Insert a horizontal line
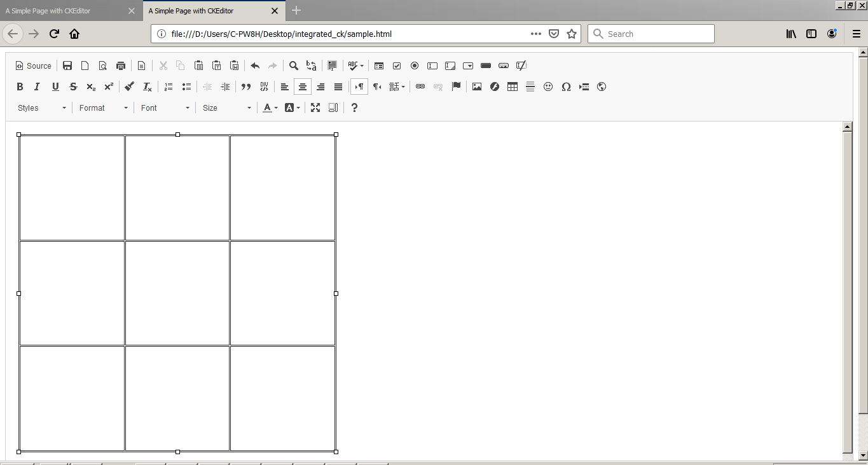This screenshot has width=868, height=465. click(530, 87)
